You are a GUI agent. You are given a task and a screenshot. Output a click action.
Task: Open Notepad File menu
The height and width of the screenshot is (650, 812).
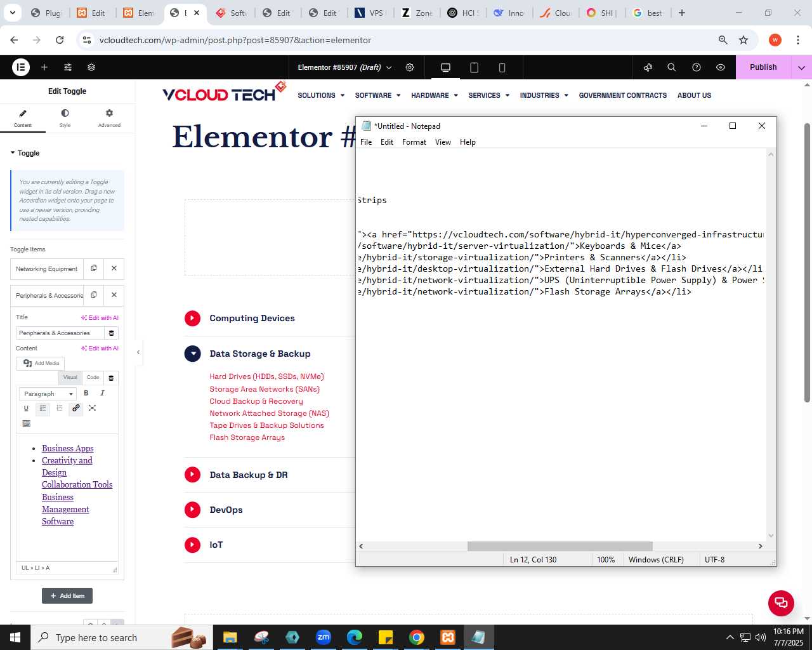pos(366,142)
